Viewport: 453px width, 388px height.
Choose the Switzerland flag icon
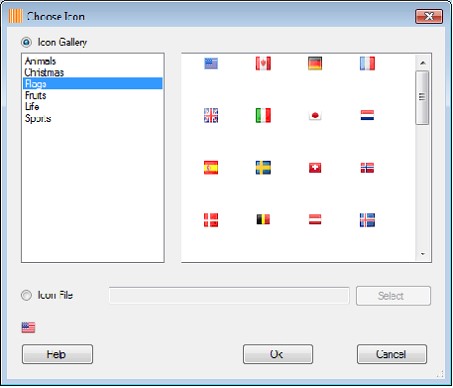[315, 168]
